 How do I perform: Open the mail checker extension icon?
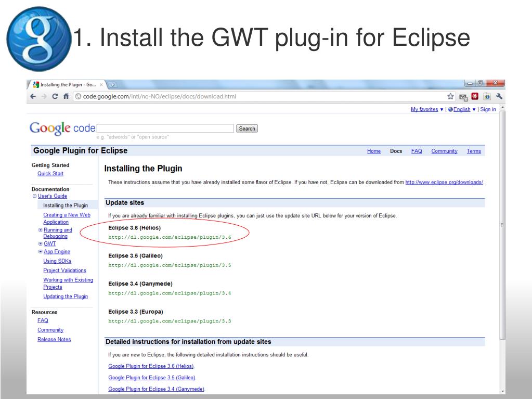click(463, 97)
